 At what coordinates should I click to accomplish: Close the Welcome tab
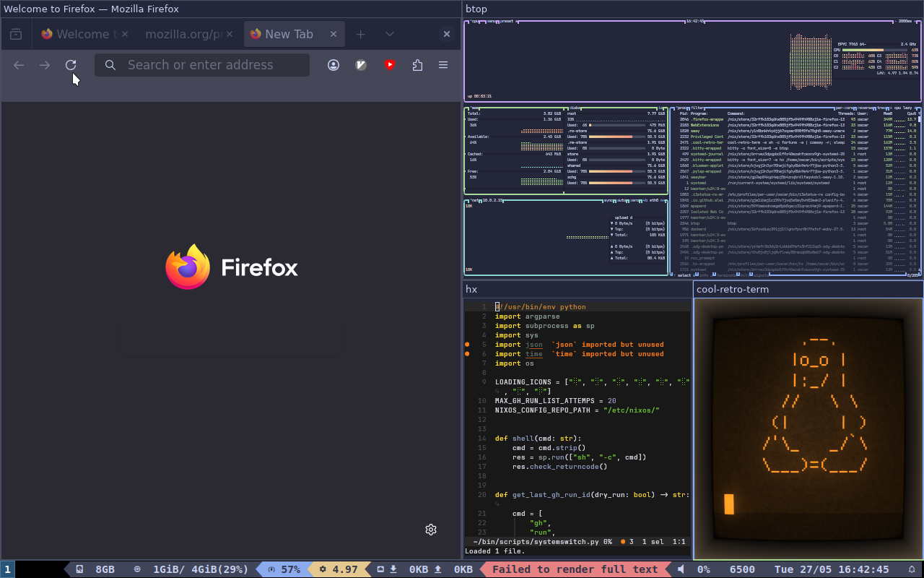pyautogui.click(x=125, y=34)
